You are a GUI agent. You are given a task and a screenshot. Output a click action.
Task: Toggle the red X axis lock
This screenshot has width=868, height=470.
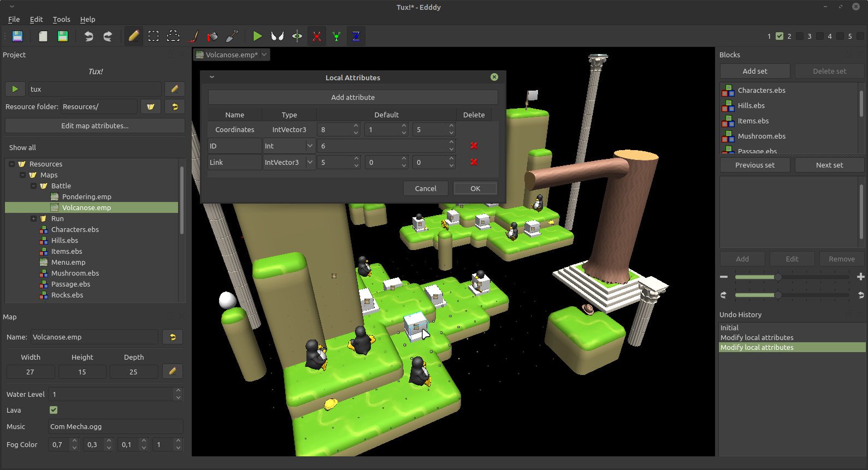(x=316, y=36)
